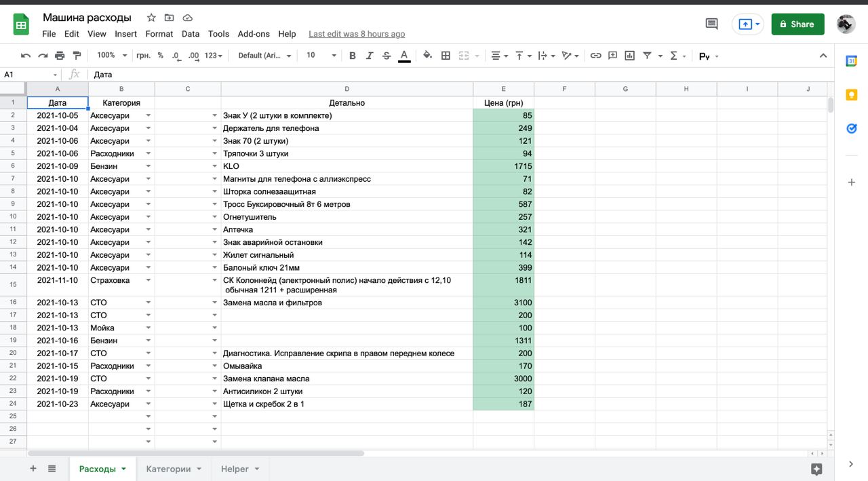Activate the Paint format tool
868x481 pixels.
[77, 56]
